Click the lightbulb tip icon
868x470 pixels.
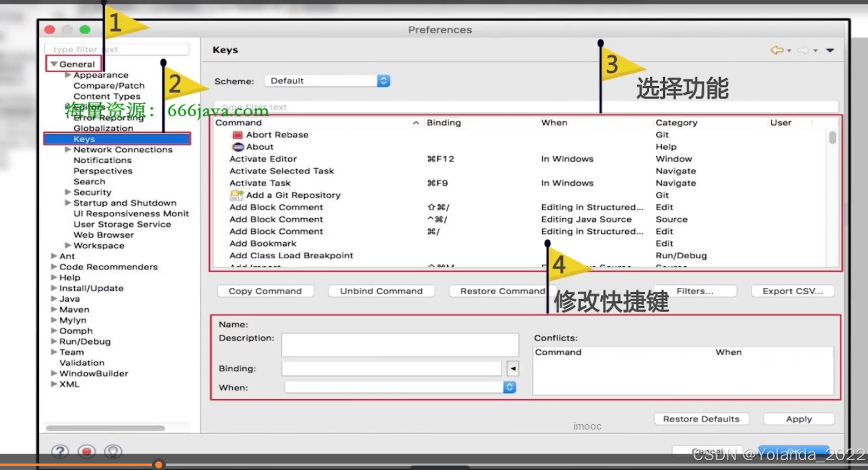113,451
